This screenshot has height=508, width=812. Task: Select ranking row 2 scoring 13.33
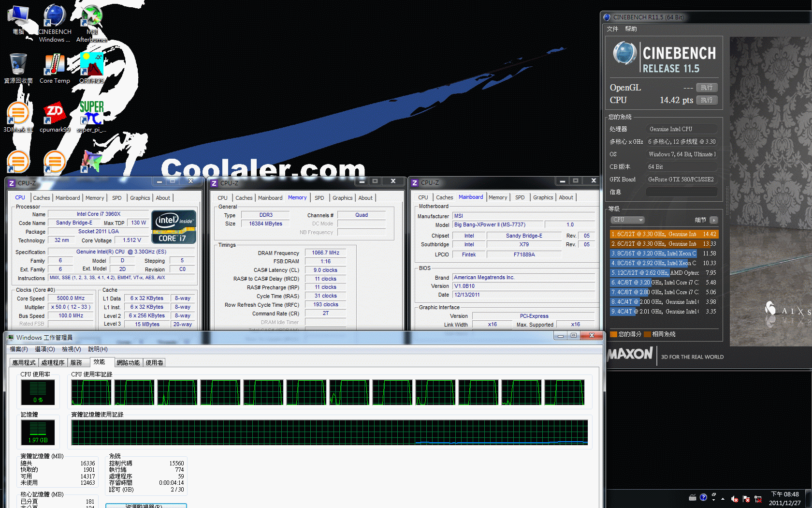[x=664, y=244]
